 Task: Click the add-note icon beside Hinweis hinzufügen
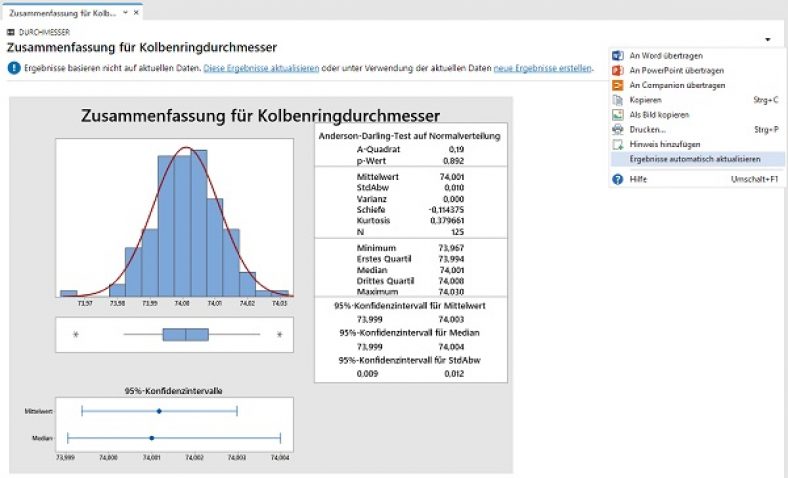click(x=617, y=144)
